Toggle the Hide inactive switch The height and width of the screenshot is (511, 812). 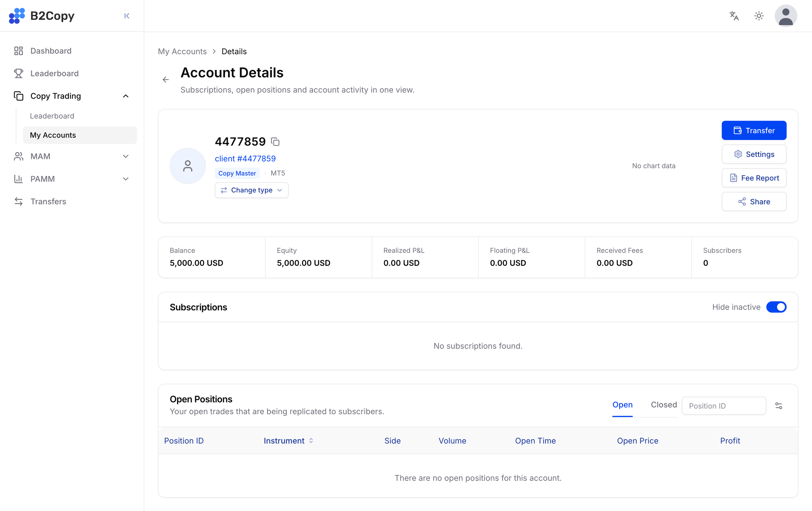776,307
